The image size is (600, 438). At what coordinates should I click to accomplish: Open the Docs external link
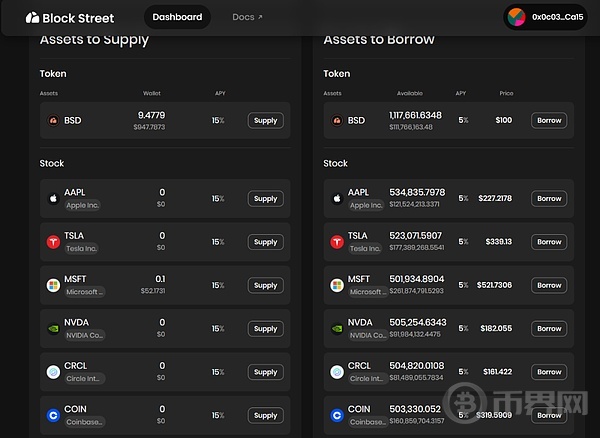(x=247, y=17)
